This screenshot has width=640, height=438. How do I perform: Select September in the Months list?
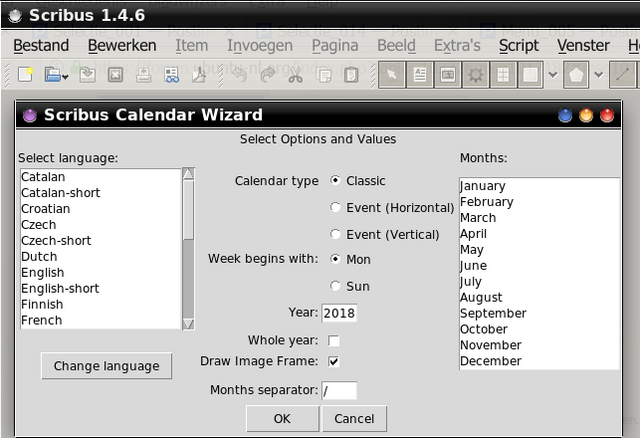[x=539, y=313]
